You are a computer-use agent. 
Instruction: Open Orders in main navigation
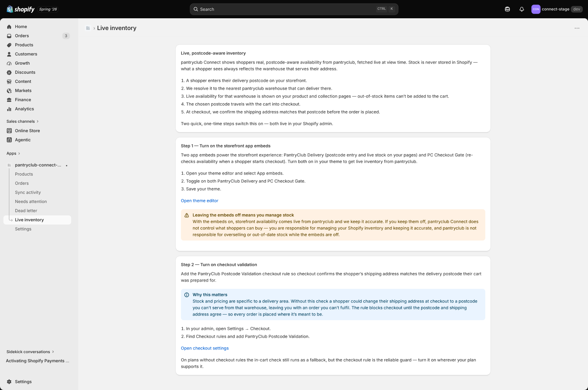tap(22, 36)
